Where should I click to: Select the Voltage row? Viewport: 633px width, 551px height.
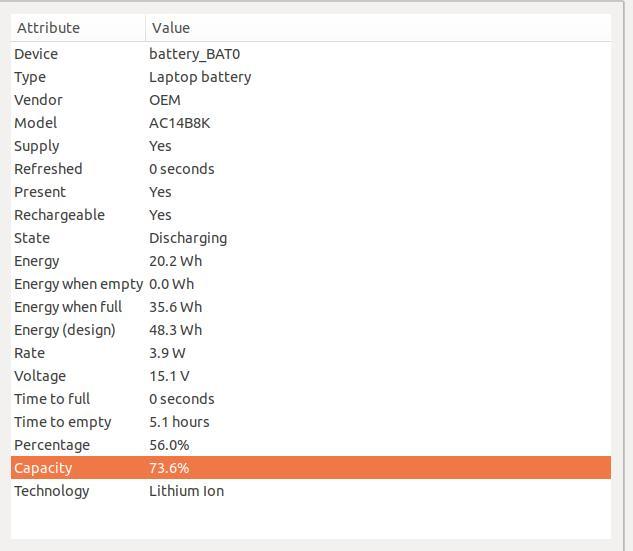pos(311,376)
